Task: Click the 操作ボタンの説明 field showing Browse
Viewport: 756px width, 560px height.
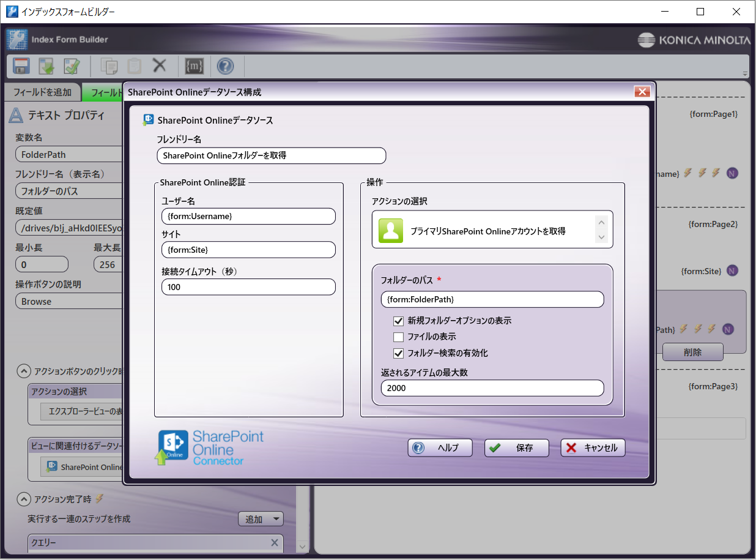Action: (69, 301)
